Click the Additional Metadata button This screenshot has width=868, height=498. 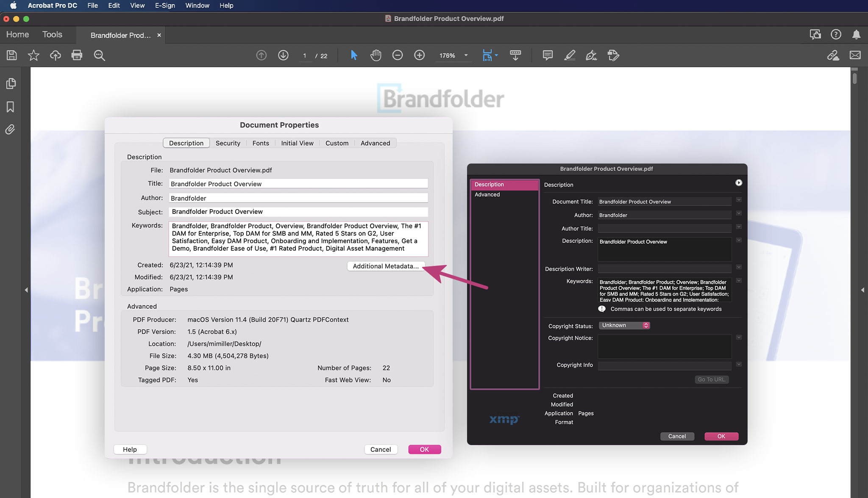coord(385,266)
